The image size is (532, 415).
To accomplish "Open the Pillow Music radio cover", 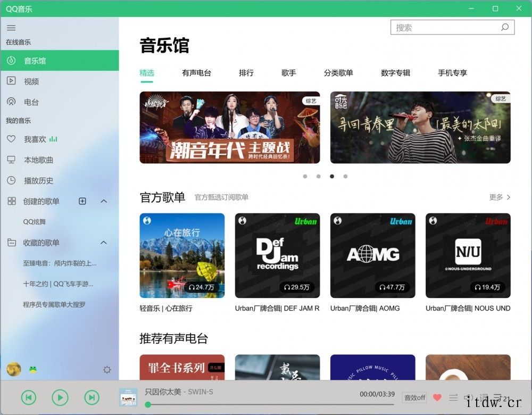I will pos(372,367).
